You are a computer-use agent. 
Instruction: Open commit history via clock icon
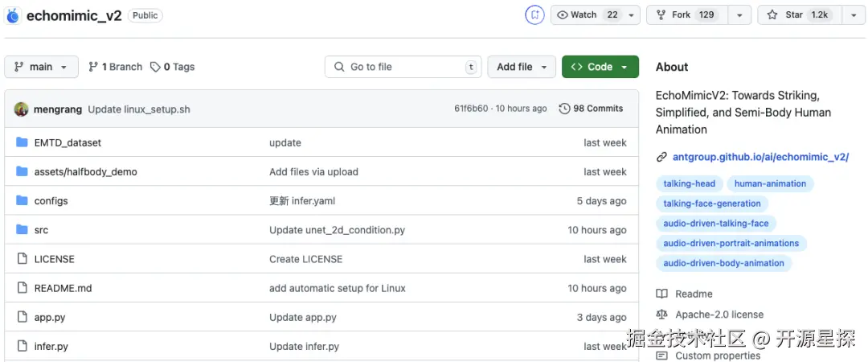pyautogui.click(x=564, y=109)
